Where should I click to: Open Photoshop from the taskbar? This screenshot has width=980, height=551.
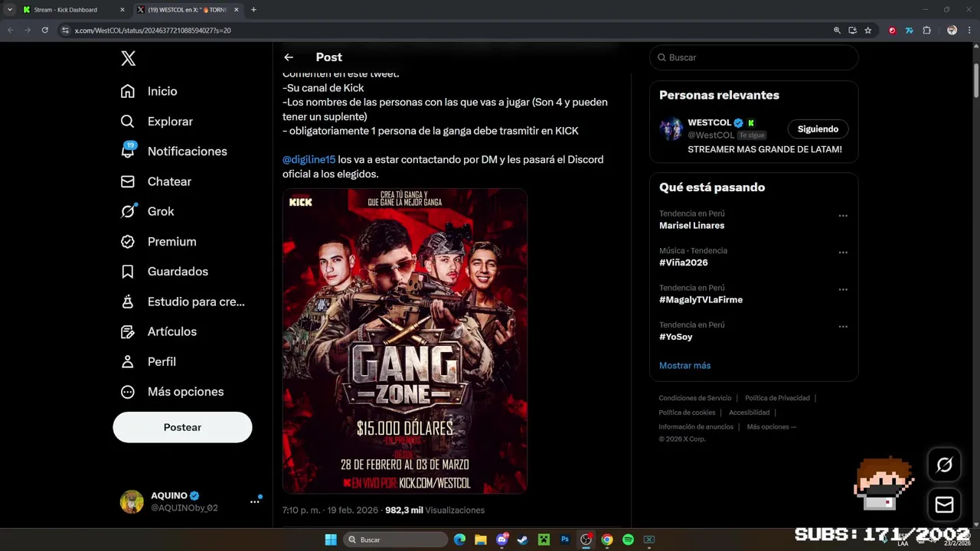pos(565,540)
